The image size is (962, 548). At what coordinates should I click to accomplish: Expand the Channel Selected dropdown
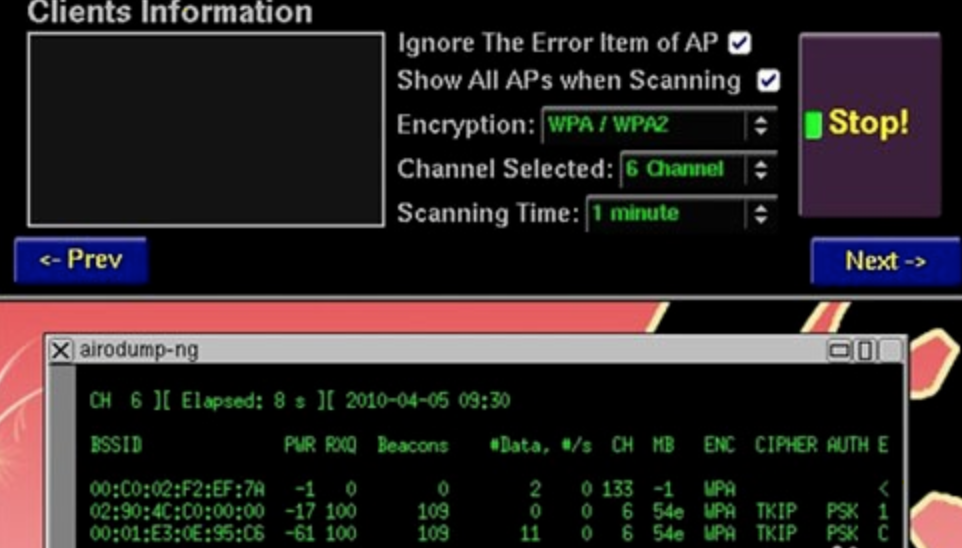pos(699,169)
